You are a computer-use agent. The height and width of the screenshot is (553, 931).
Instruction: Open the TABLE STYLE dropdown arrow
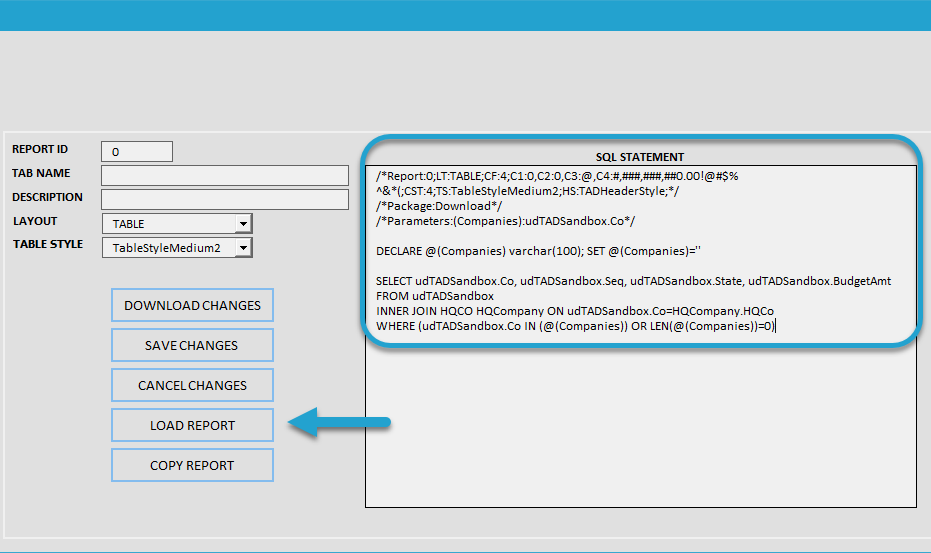click(243, 248)
